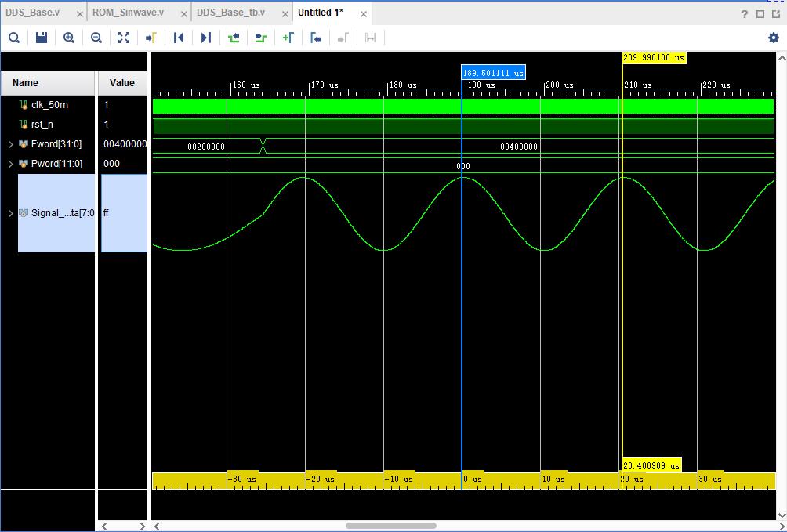
Task: Add a marker to the waveform
Action: [288, 38]
